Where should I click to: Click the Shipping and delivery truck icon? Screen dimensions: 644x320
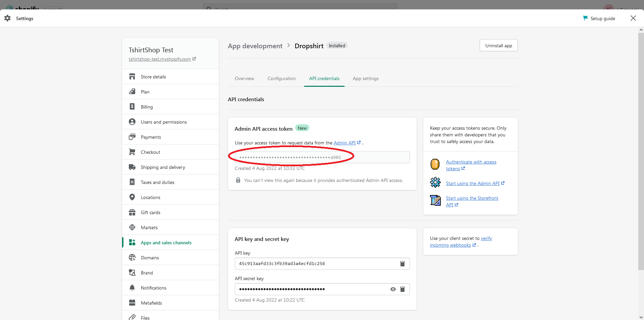pyautogui.click(x=132, y=167)
